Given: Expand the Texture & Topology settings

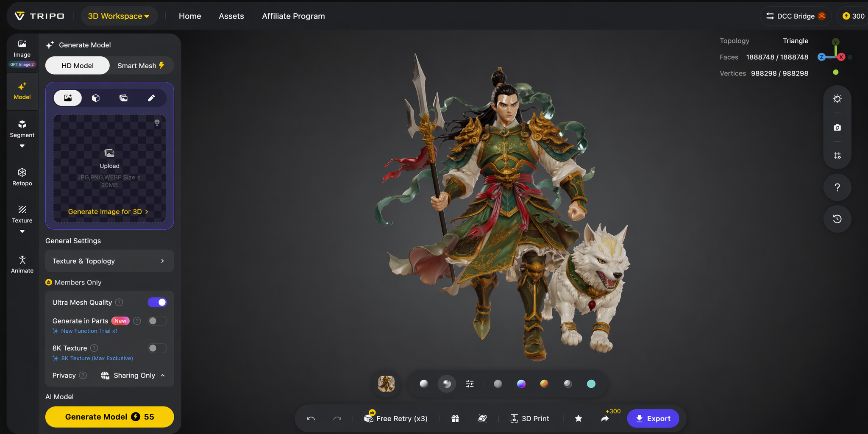Looking at the screenshot, I should pyautogui.click(x=109, y=261).
